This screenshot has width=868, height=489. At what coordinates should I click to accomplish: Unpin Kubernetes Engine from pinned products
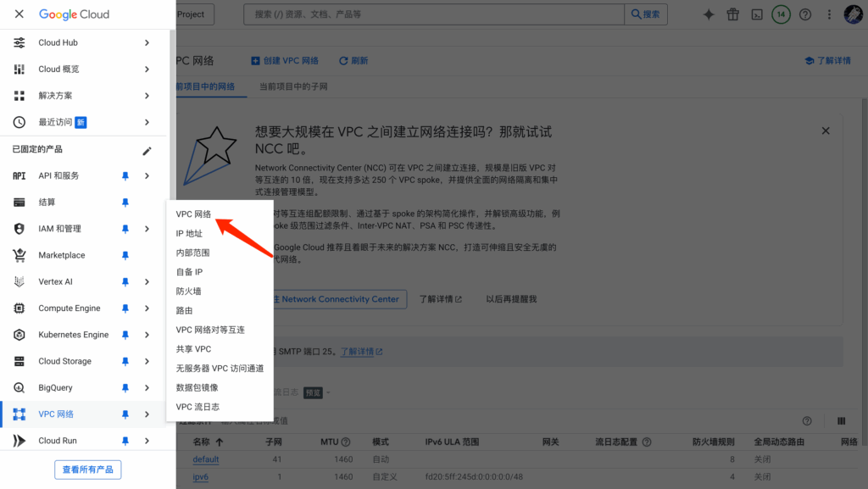coord(125,335)
